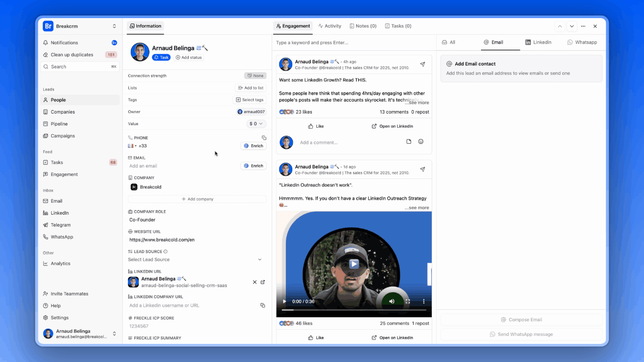Click the Add company button
644x362 pixels.
click(197, 199)
